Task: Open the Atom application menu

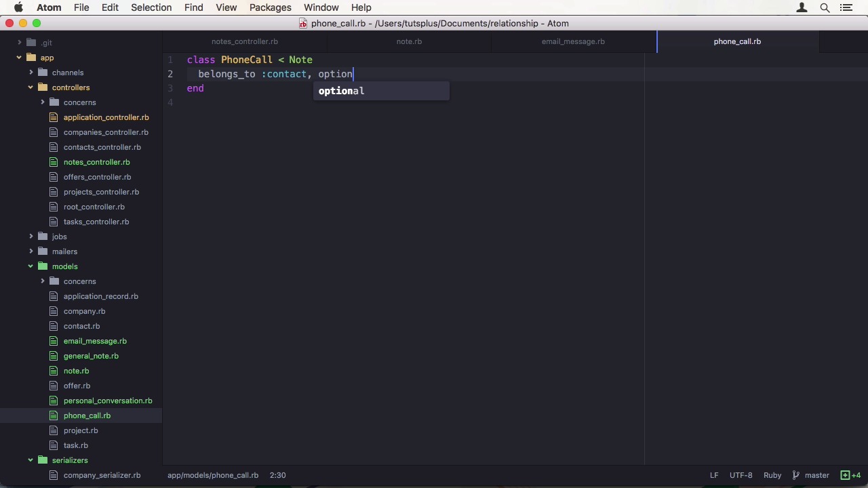Action: [49, 7]
